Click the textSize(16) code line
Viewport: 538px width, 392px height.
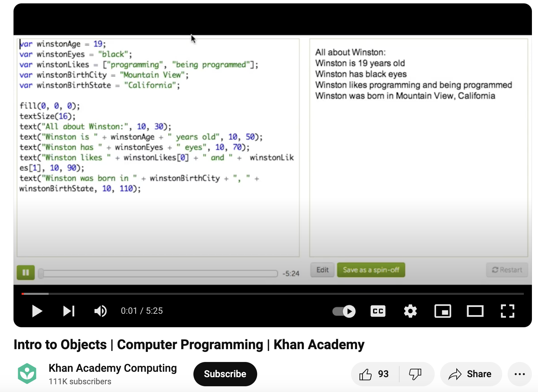(x=47, y=116)
